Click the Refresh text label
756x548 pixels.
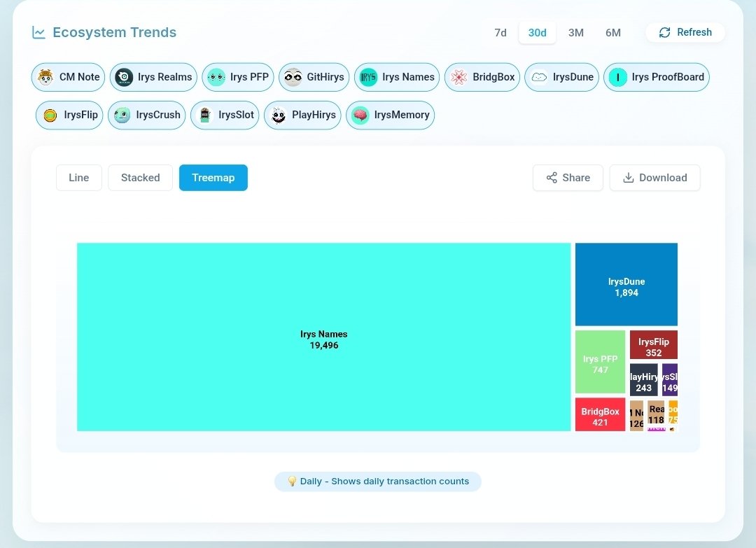[x=694, y=32]
